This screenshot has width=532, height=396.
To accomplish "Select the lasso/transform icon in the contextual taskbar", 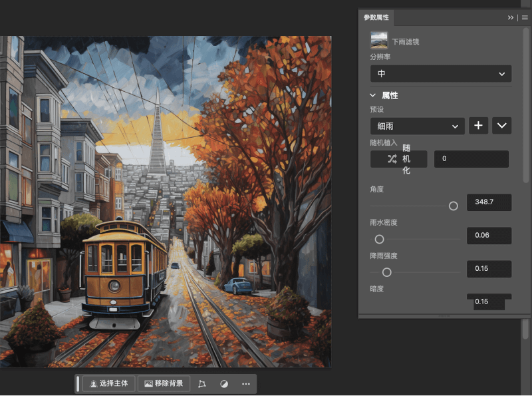I will coord(203,383).
